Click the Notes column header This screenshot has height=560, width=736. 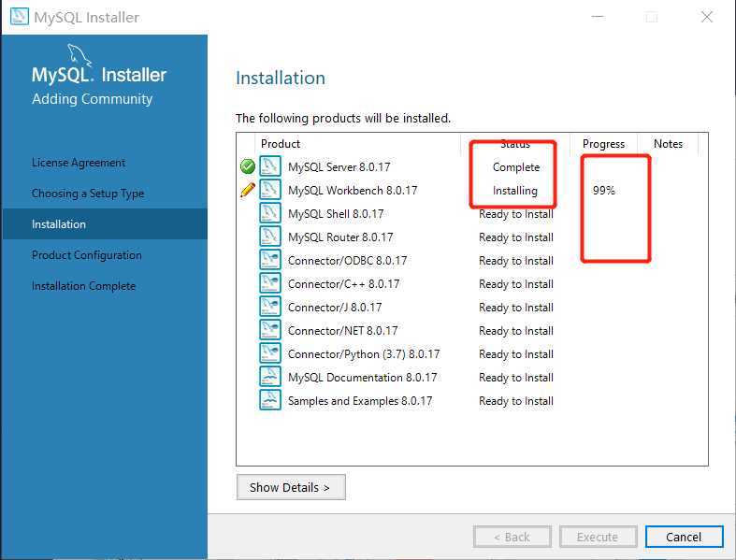(x=668, y=144)
